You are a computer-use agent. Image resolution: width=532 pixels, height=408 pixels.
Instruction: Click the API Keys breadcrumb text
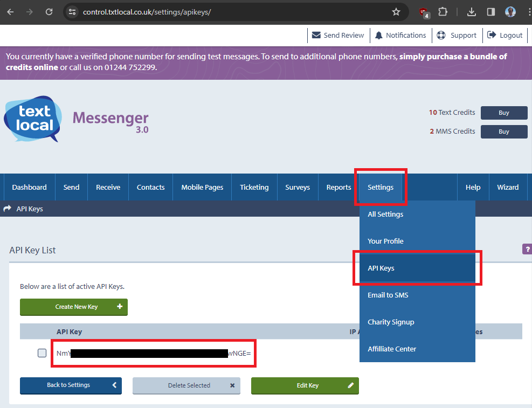[x=30, y=209]
